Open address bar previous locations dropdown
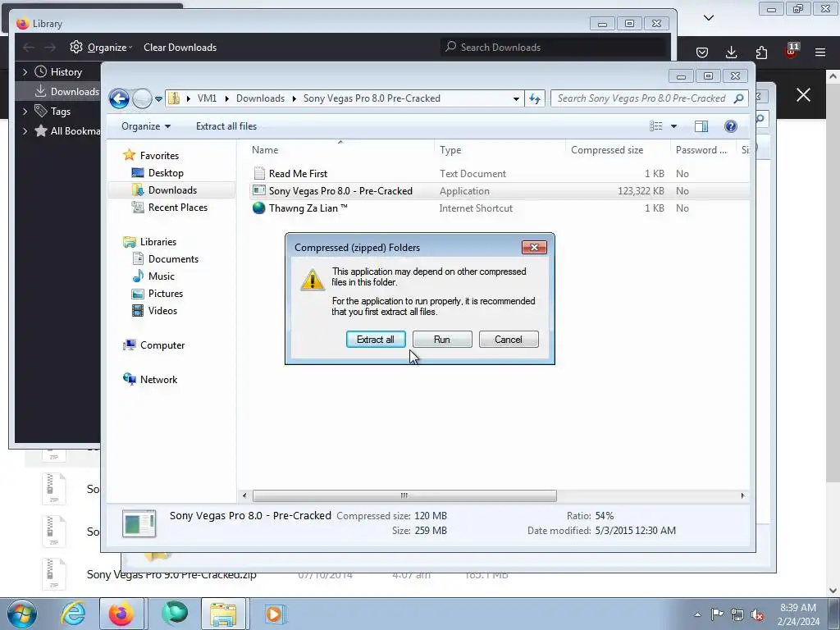The height and width of the screenshot is (630, 840). click(x=516, y=98)
